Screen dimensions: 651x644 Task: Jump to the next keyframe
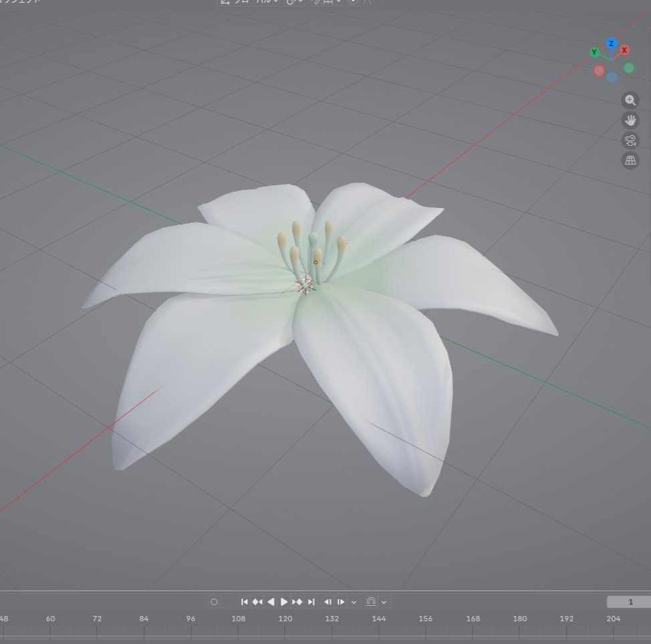tap(297, 602)
